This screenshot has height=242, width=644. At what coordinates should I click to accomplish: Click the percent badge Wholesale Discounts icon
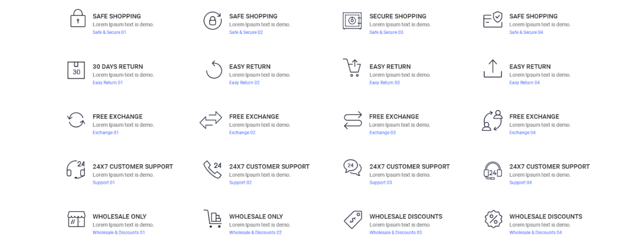(x=493, y=219)
